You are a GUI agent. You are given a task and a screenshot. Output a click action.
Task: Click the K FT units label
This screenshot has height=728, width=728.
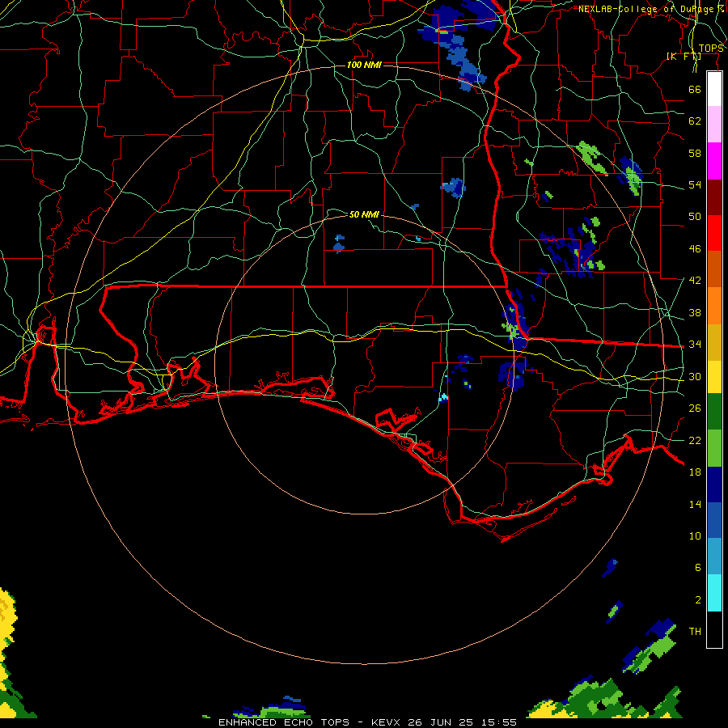coord(684,57)
